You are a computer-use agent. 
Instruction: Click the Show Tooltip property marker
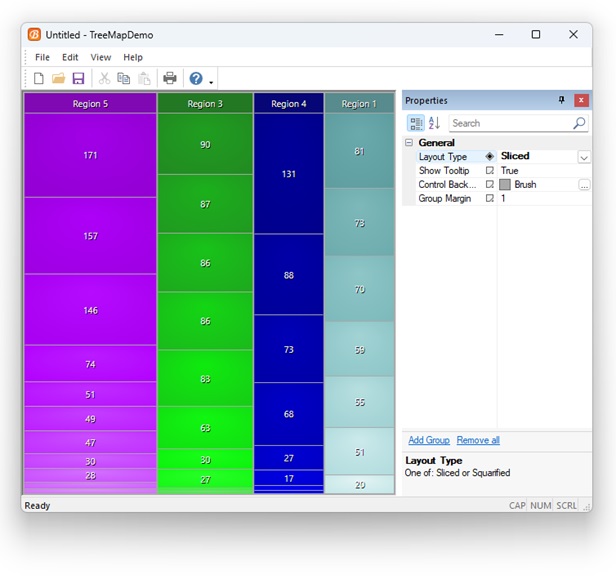490,170
